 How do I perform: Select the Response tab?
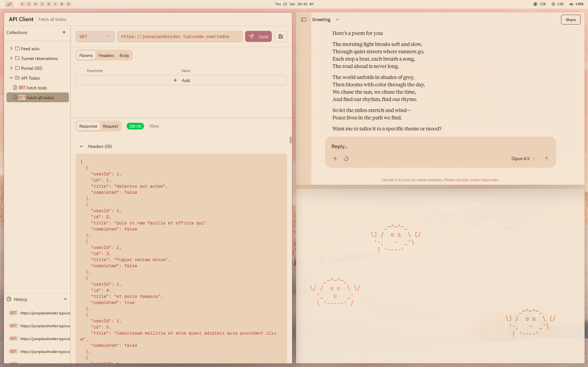(88, 126)
